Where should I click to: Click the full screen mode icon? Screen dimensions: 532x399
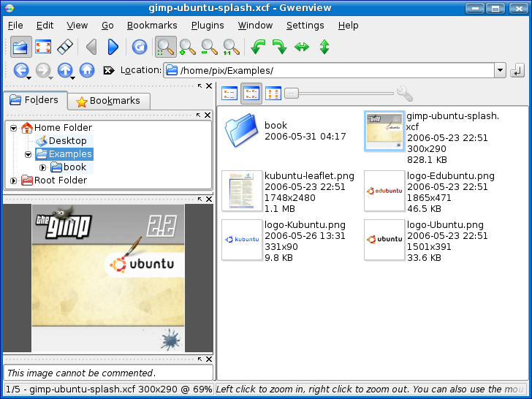click(42, 47)
